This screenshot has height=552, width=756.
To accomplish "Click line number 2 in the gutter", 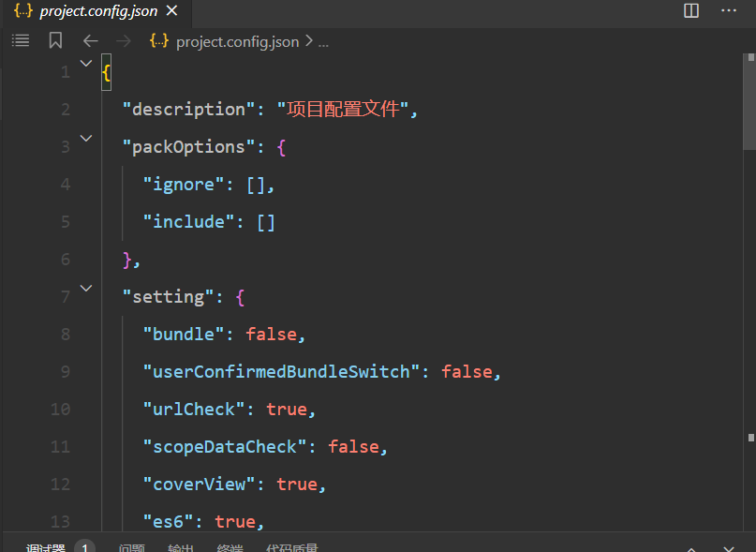I will 66,110.
